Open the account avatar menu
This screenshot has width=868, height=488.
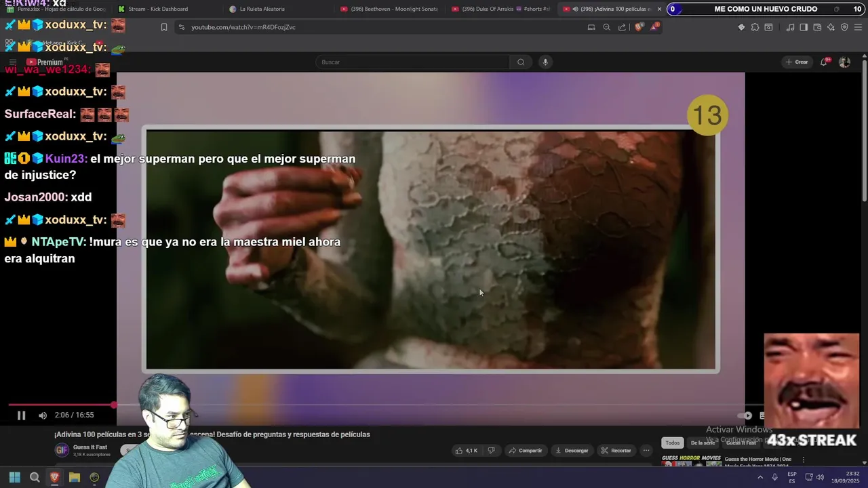coord(844,62)
